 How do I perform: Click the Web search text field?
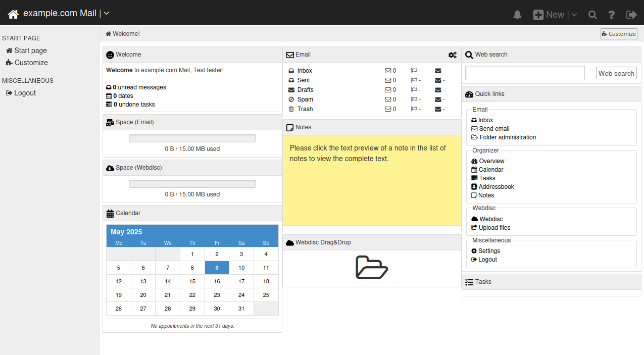[525, 73]
